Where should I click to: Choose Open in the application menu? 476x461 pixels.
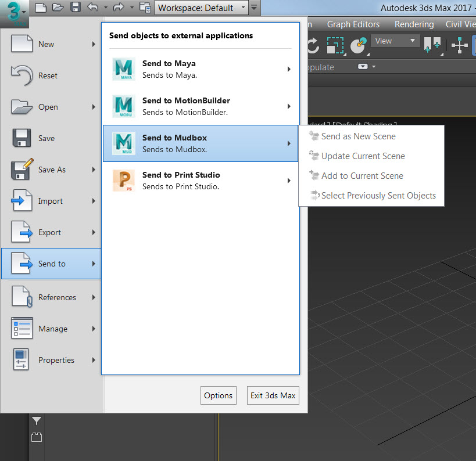coord(52,107)
